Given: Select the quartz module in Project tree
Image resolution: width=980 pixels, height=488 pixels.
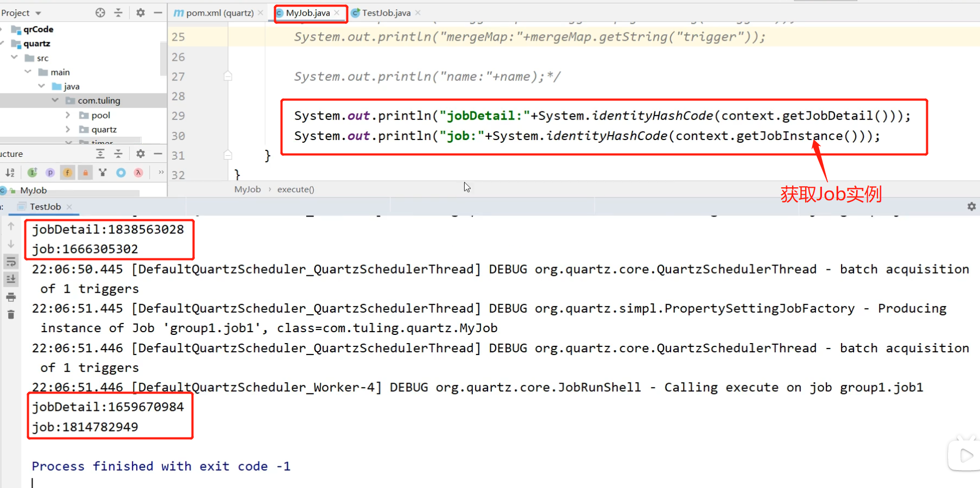Looking at the screenshot, I should tap(37, 43).
